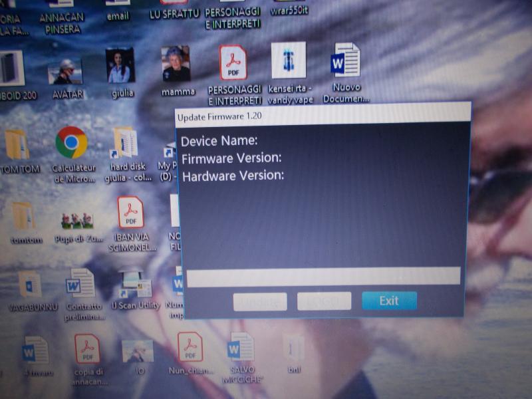Click the Update Firmware 1.20 title bar
The image size is (532, 399).
[x=323, y=116]
